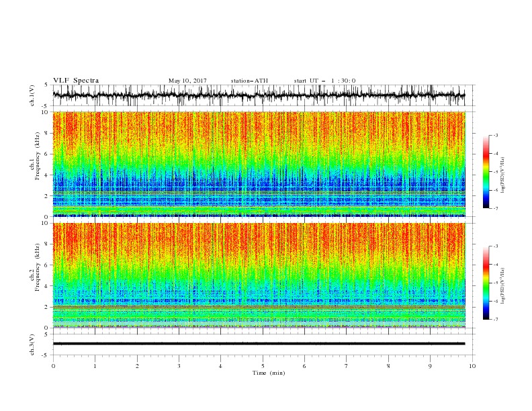Image resolution: width=532 pixels, height=411 pixels.
Task: Click the time axis tick labeled 0
Action: pyautogui.click(x=53, y=366)
